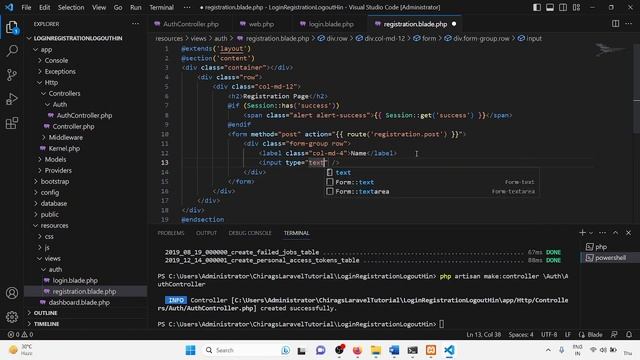Select the powershell terminal instance

[610, 258]
